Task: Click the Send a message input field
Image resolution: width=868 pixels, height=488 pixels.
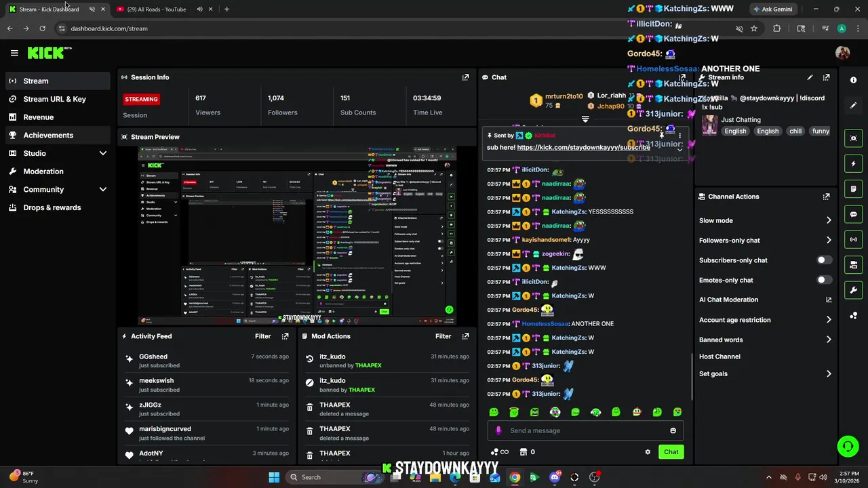Action: coord(587,430)
